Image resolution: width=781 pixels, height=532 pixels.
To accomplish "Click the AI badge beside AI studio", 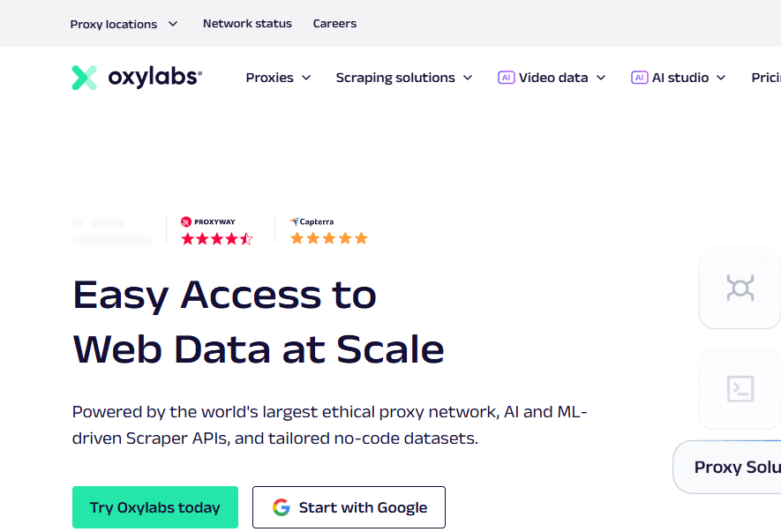I will click(x=640, y=78).
